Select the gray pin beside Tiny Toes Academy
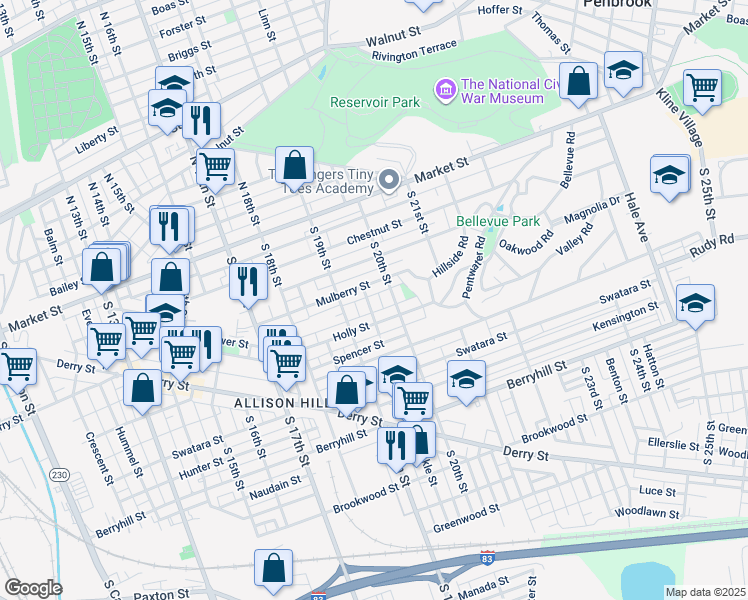Screen dimensions: 748x600 click(389, 181)
